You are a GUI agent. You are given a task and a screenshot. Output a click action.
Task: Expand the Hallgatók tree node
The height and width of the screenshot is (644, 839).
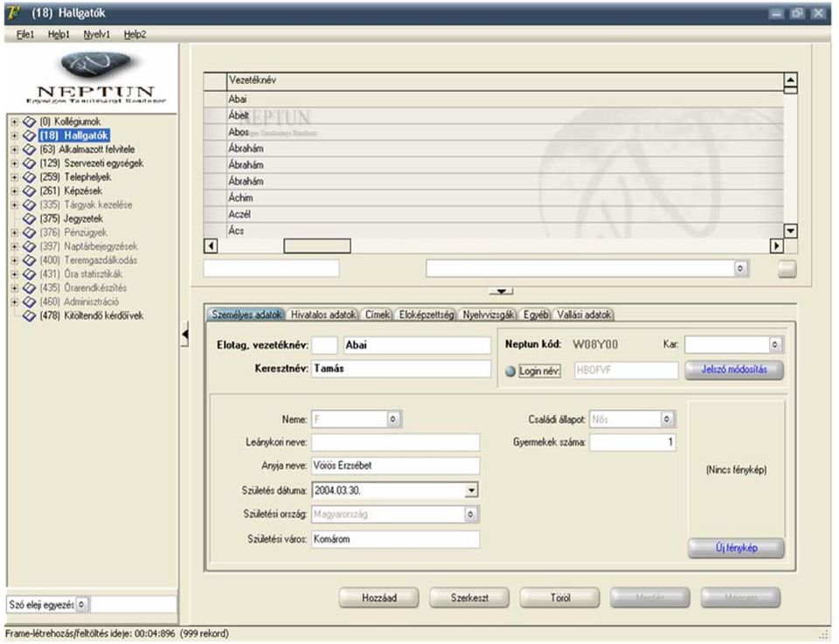tap(15, 135)
